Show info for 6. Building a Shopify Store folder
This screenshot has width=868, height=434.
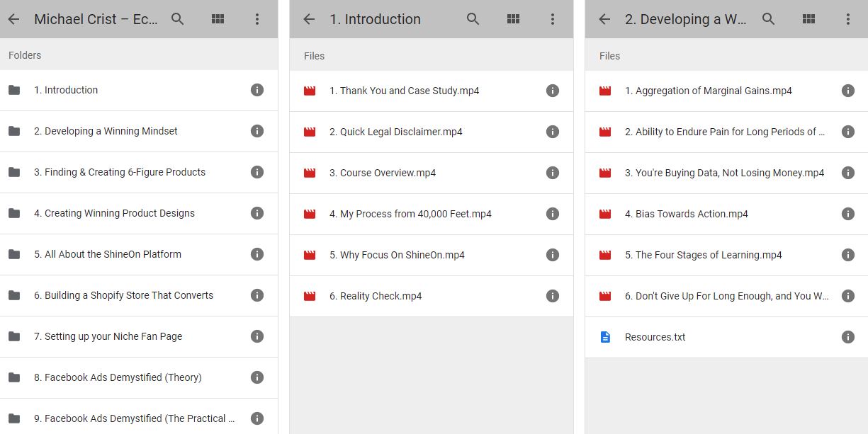pyautogui.click(x=257, y=295)
